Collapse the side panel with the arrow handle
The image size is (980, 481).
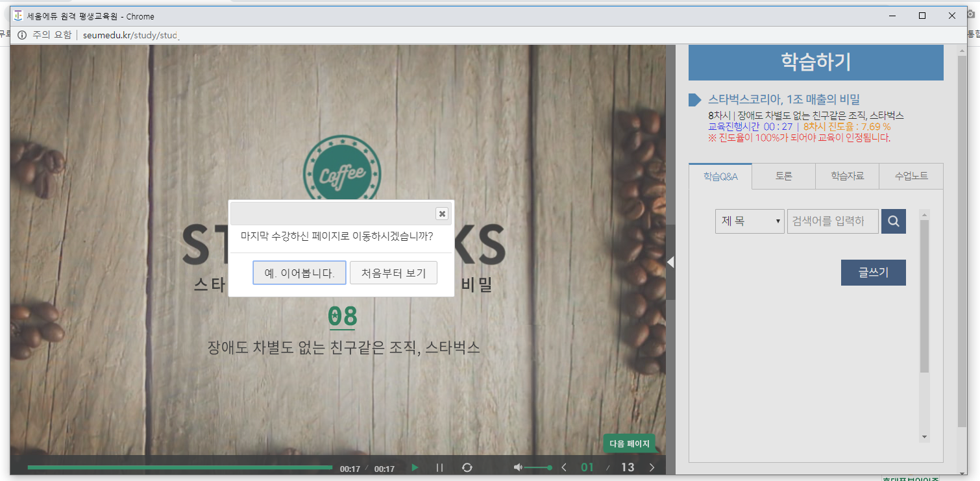(670, 262)
